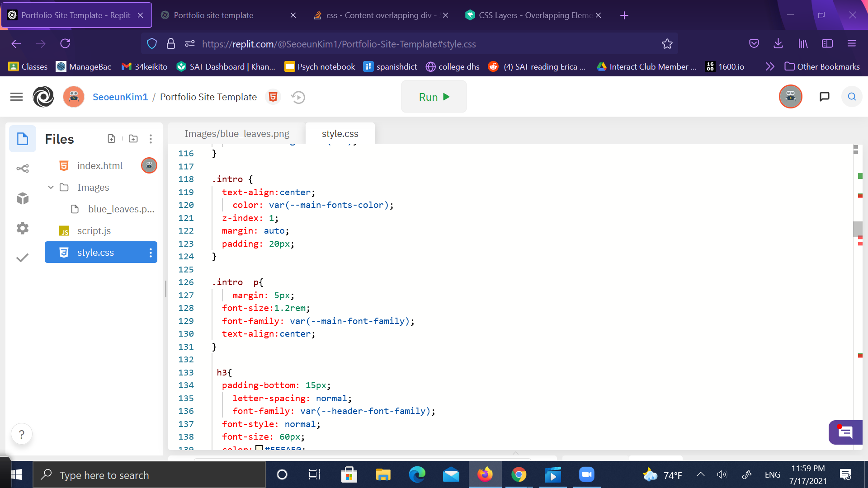The image size is (868, 488).
Task: Open the Version control sidebar icon
Action: [23, 169]
